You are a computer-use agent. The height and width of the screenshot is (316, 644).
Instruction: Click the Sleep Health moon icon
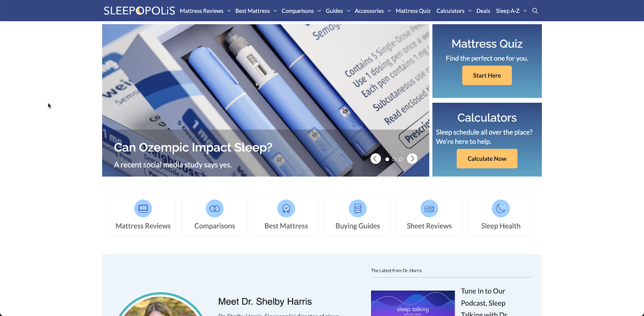click(x=501, y=209)
